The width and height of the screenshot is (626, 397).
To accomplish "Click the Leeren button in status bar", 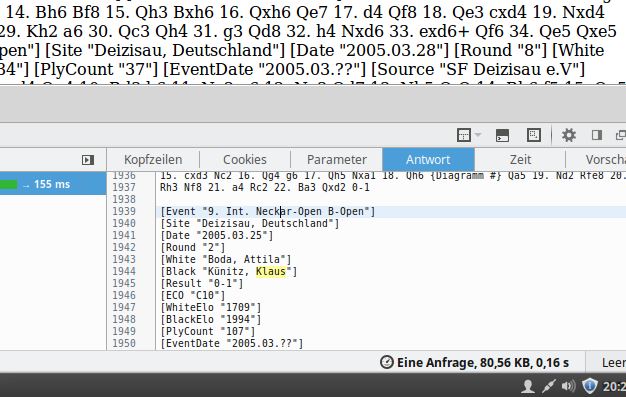I will [x=614, y=362].
